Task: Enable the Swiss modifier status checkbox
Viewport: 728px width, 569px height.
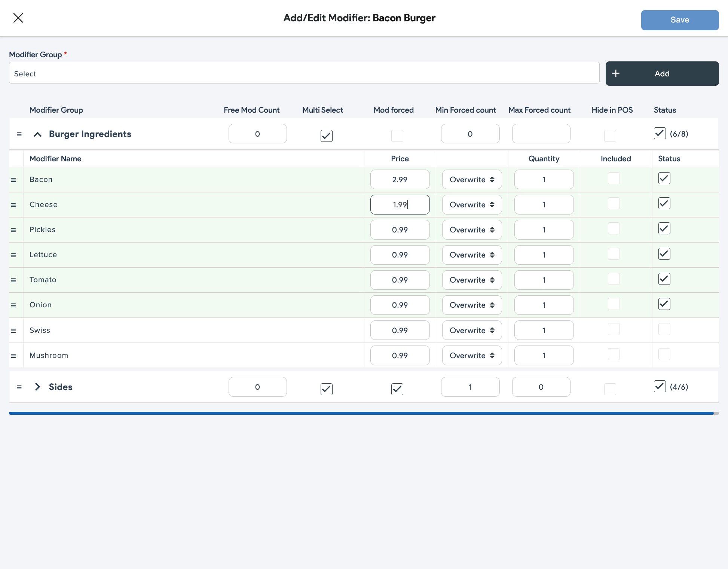Action: pyautogui.click(x=664, y=329)
